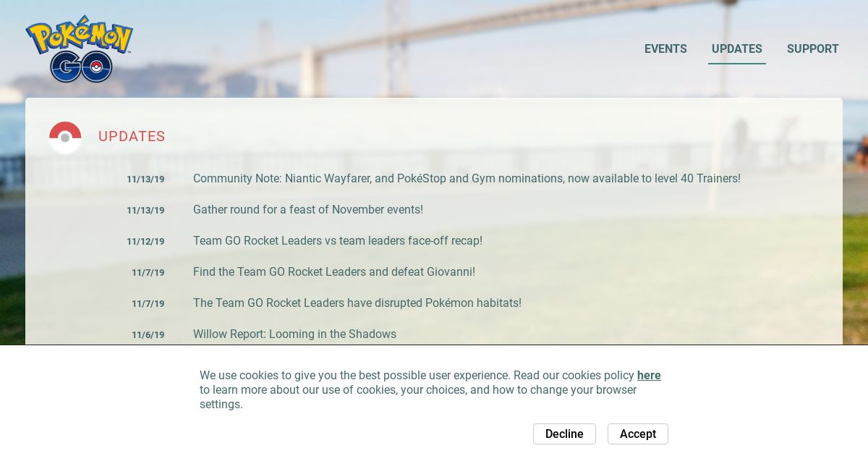Open the disrupted Pokémon habitats post
868x456 pixels.
357,303
